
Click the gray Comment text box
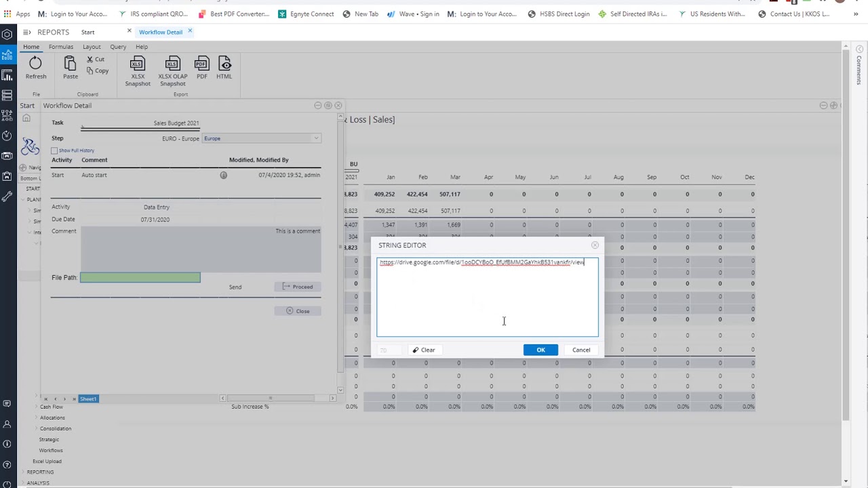pyautogui.click(x=201, y=249)
